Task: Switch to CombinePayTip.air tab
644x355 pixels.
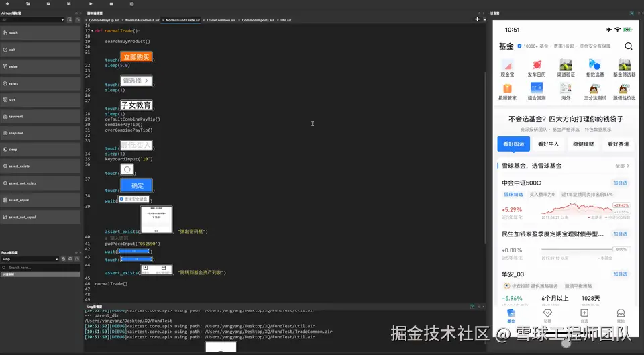Action: pos(104,20)
